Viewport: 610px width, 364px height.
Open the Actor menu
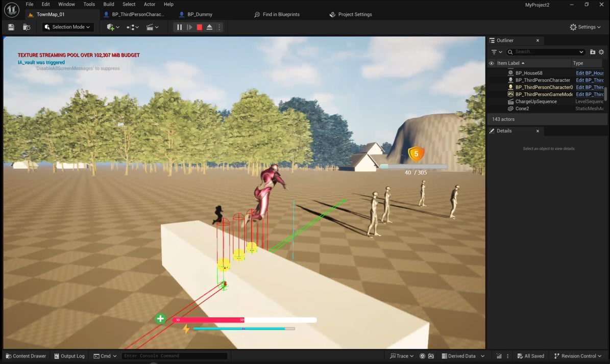[150, 4]
